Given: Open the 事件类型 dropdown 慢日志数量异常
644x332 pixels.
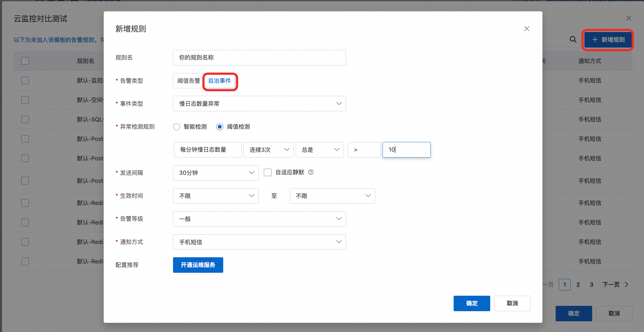Looking at the screenshot, I should [x=259, y=104].
